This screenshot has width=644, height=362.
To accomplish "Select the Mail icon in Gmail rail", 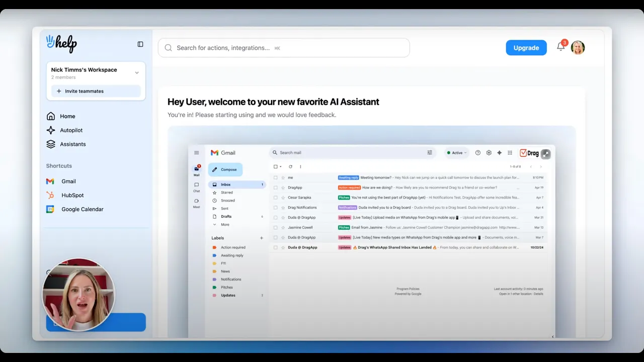I will click(x=196, y=169).
